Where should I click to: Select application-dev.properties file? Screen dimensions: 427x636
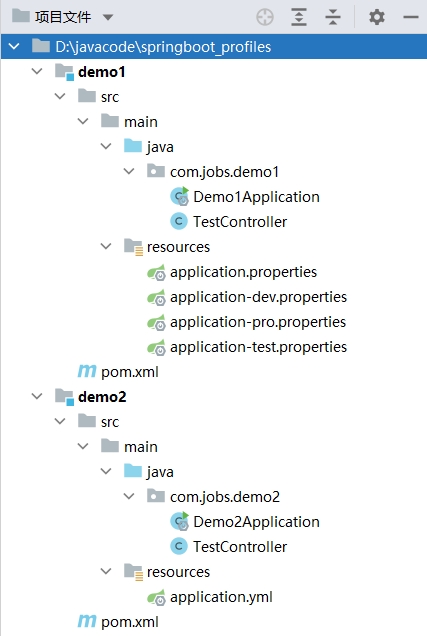tap(259, 297)
